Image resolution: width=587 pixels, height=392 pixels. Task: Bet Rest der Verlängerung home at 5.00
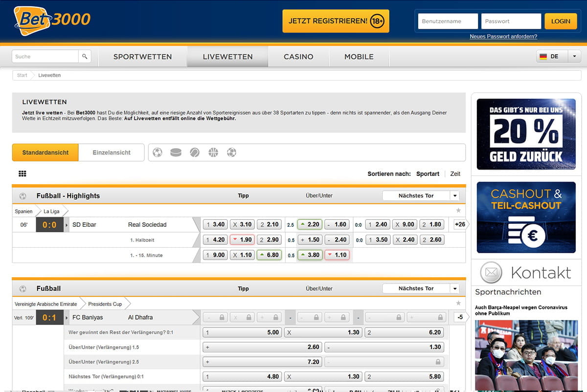(242, 332)
